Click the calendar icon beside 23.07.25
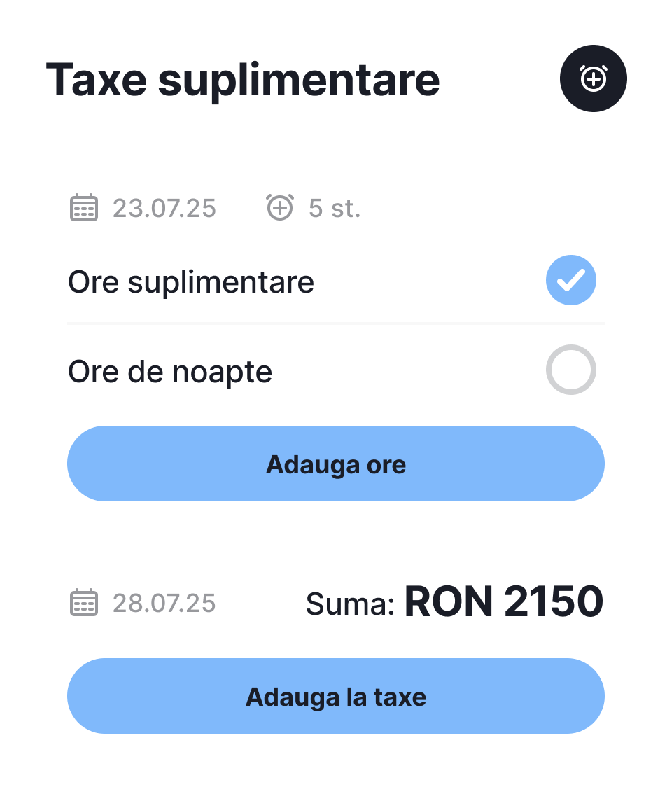 84,209
